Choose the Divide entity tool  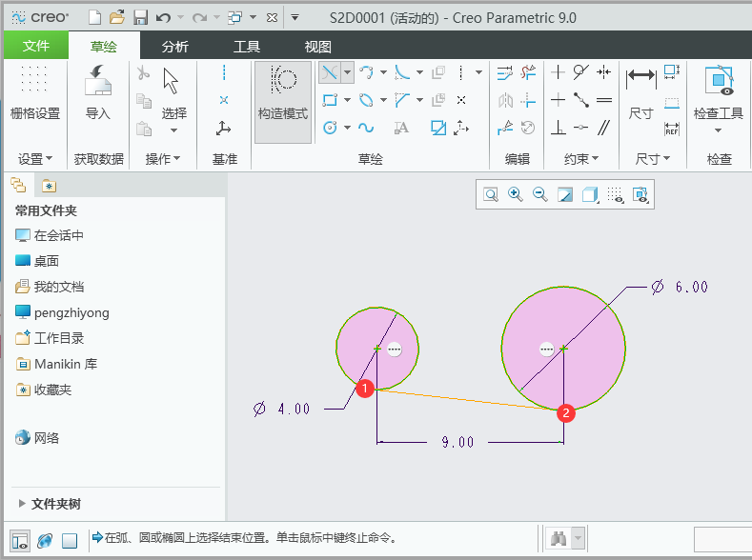pyautogui.click(x=505, y=128)
